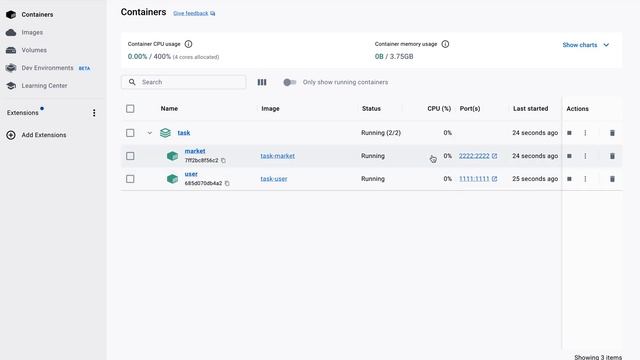Open more actions menu for task row
Screen dimensions: 640x360
(x=585, y=133)
